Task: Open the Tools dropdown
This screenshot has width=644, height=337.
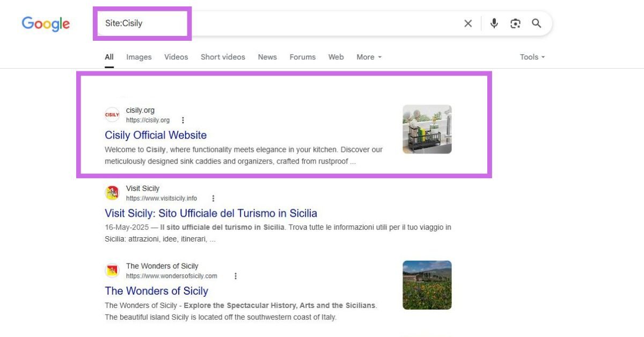Action: [x=532, y=57]
